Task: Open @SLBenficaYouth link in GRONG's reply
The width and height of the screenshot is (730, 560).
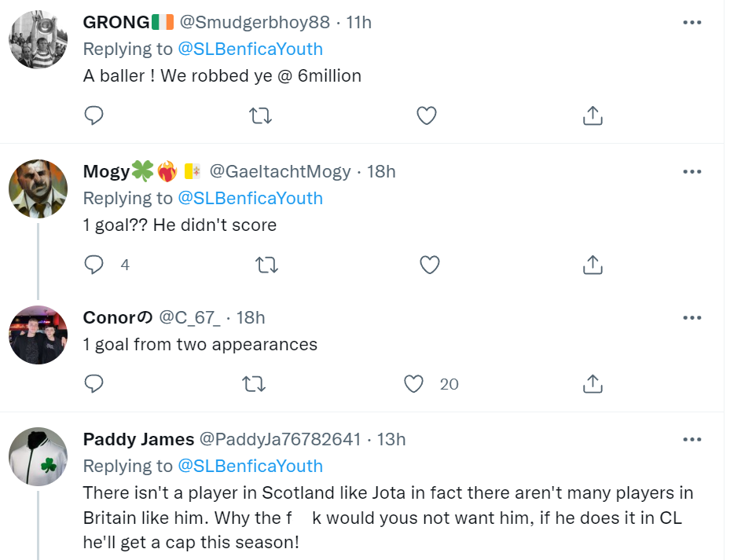Action: pos(251,49)
